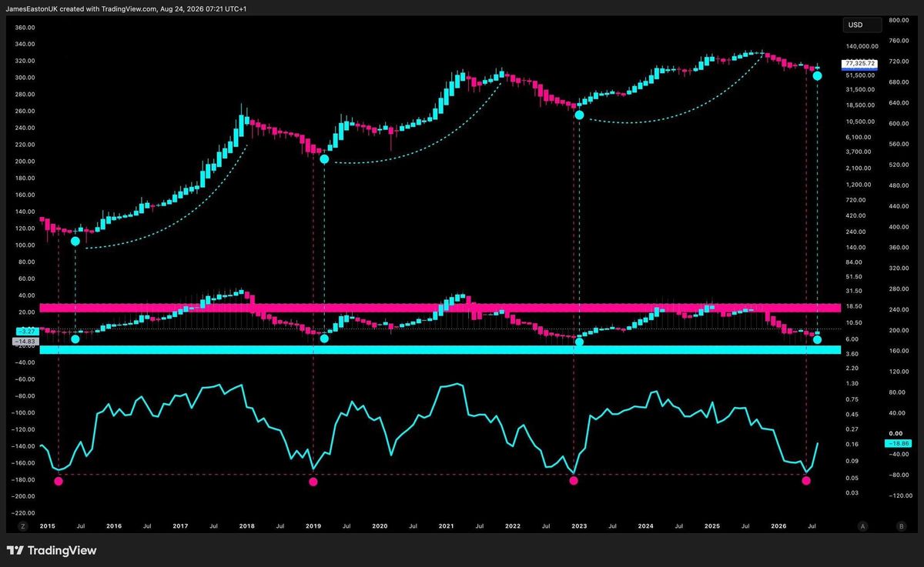Image resolution: width=924 pixels, height=567 pixels.
Task: Click the 77,325.72 current price label
Action: click(x=860, y=63)
